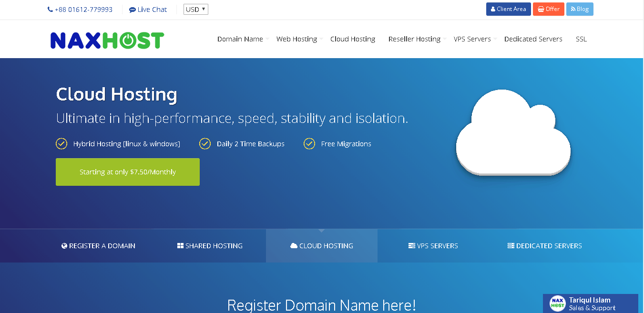Expand the Reseller Hosting menu

[x=414, y=39]
